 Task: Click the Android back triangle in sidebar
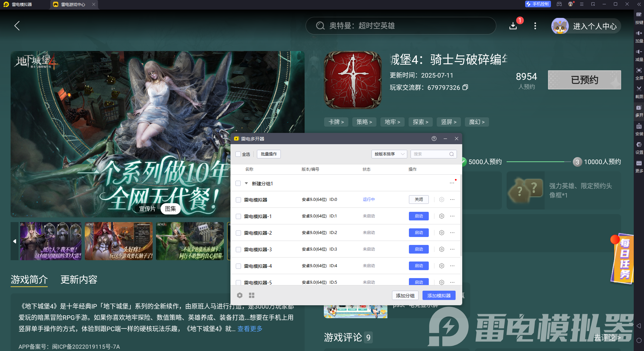(x=639, y=326)
